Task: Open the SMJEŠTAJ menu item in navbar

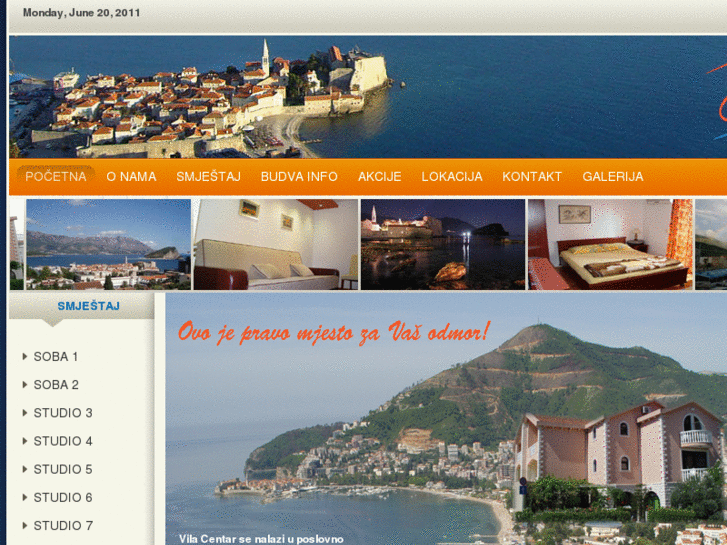Action: (208, 176)
